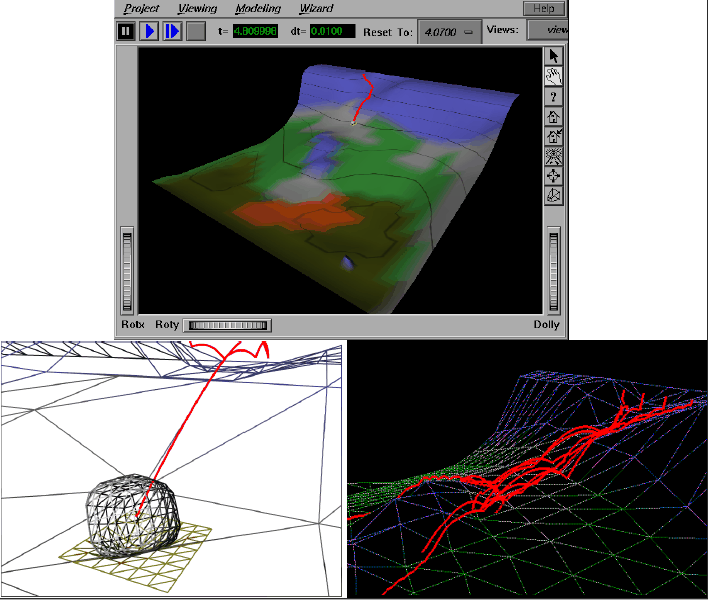Click the dt time step field

pos(330,31)
